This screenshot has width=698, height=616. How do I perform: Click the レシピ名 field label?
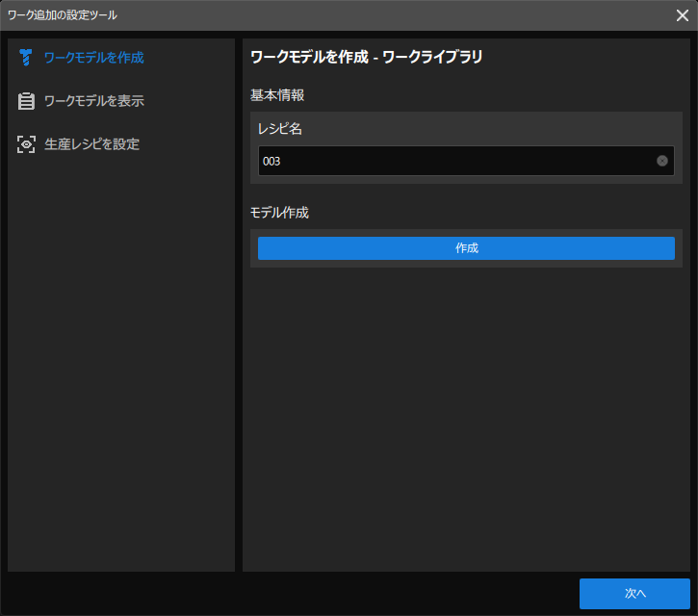pos(280,129)
